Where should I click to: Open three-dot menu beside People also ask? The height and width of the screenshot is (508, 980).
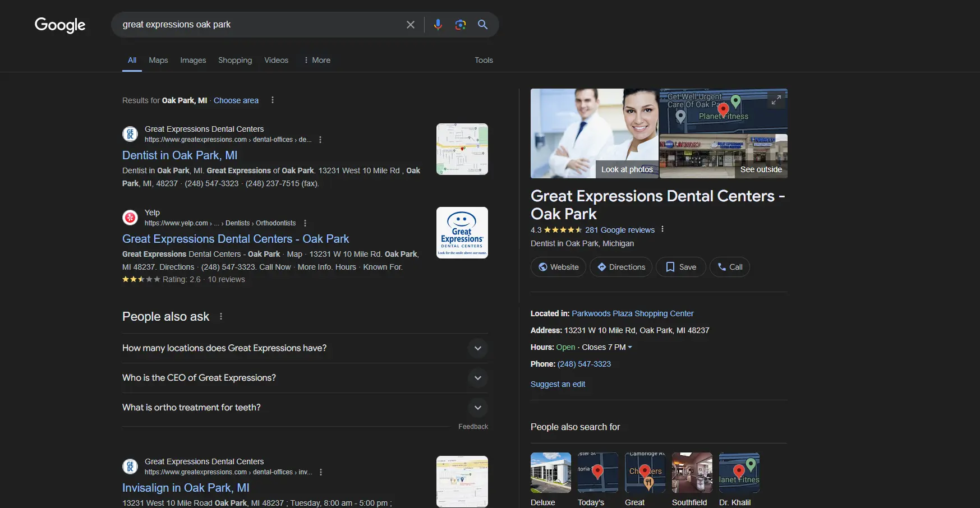(x=221, y=316)
